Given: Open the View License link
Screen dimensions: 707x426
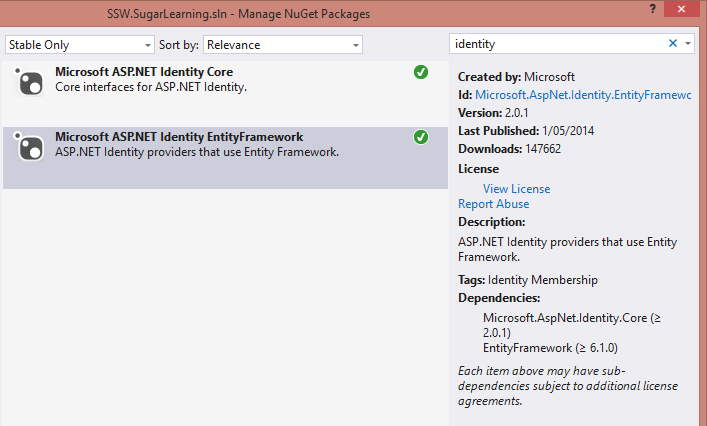Looking at the screenshot, I should click(516, 188).
